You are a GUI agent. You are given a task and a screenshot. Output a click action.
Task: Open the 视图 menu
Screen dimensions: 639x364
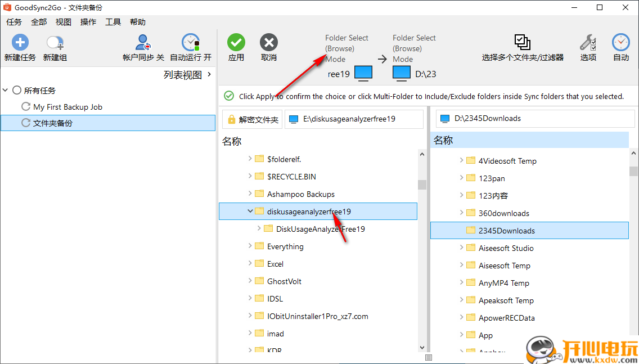click(63, 22)
